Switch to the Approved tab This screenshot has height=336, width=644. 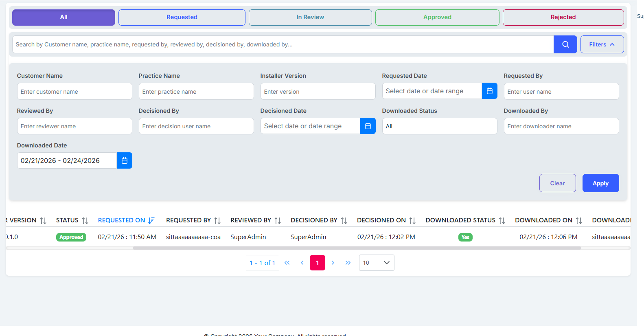point(437,18)
